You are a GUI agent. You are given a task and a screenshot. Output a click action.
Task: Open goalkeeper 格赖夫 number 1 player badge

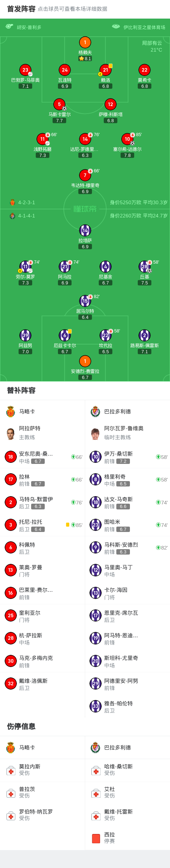point(85,42)
